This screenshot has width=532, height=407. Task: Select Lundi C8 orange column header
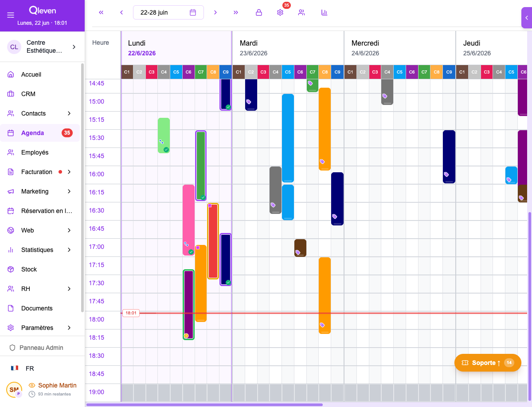tap(213, 72)
